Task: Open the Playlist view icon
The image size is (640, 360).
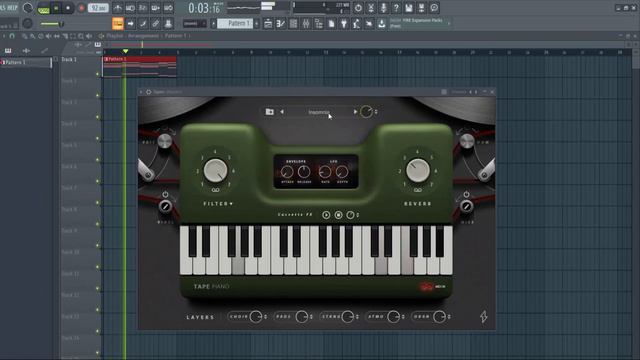Action: [x=268, y=24]
